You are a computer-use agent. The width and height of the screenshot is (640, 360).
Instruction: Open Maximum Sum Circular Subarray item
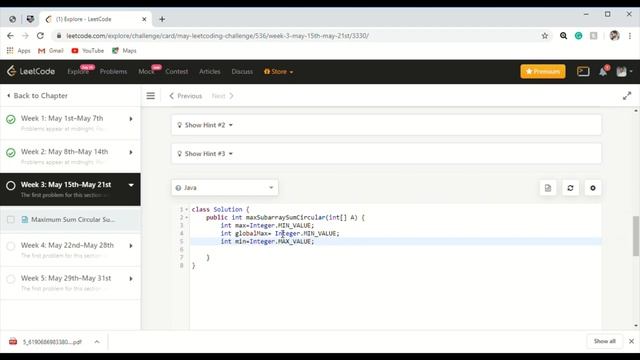73,220
